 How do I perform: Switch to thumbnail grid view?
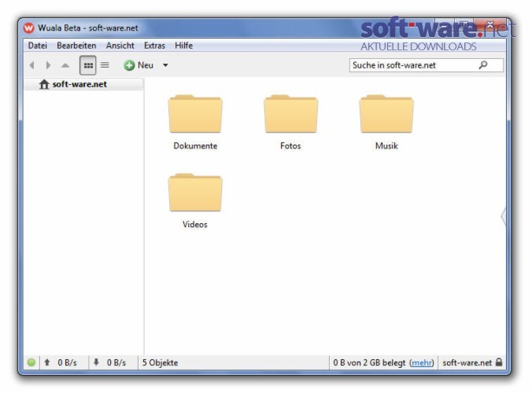(88, 65)
